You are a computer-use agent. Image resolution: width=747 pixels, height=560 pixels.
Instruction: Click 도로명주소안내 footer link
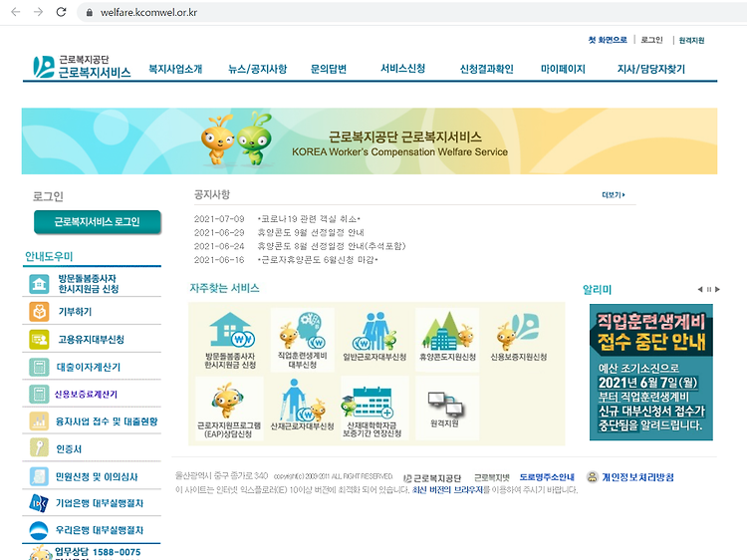click(547, 477)
